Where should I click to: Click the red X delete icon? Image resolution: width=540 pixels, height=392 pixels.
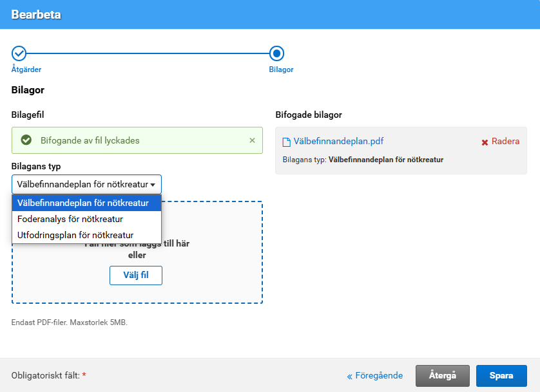(485, 142)
